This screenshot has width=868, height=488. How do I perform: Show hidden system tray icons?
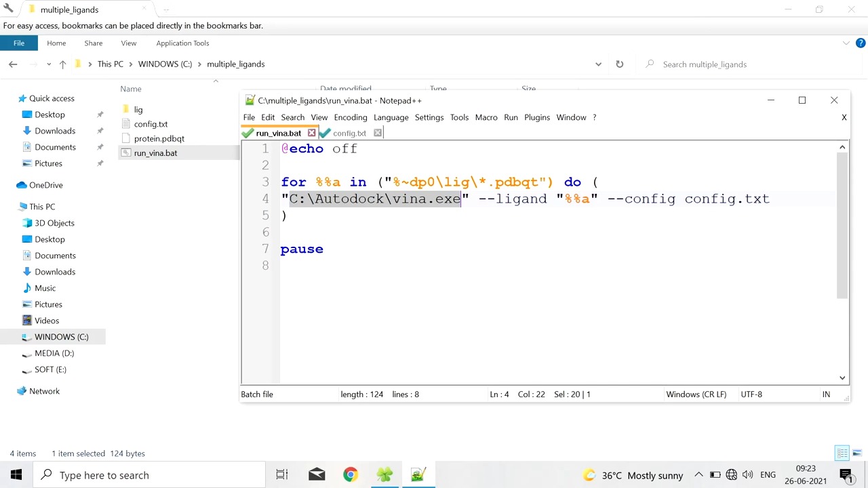(698, 475)
